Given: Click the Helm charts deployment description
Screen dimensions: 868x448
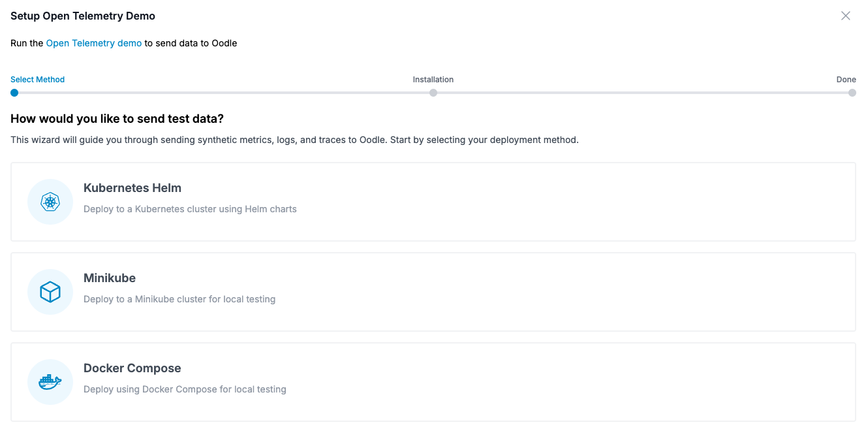Looking at the screenshot, I should click(190, 210).
